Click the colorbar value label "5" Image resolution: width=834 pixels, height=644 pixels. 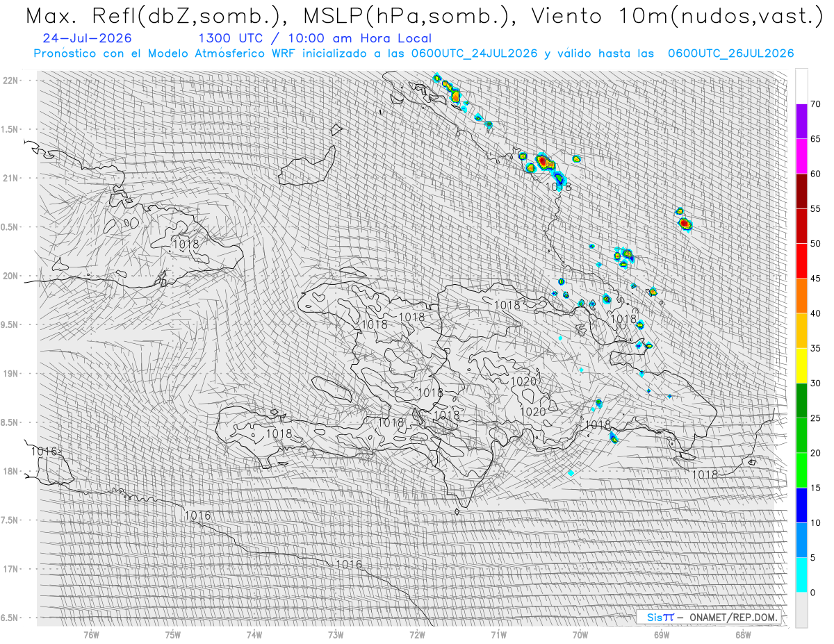point(813,557)
